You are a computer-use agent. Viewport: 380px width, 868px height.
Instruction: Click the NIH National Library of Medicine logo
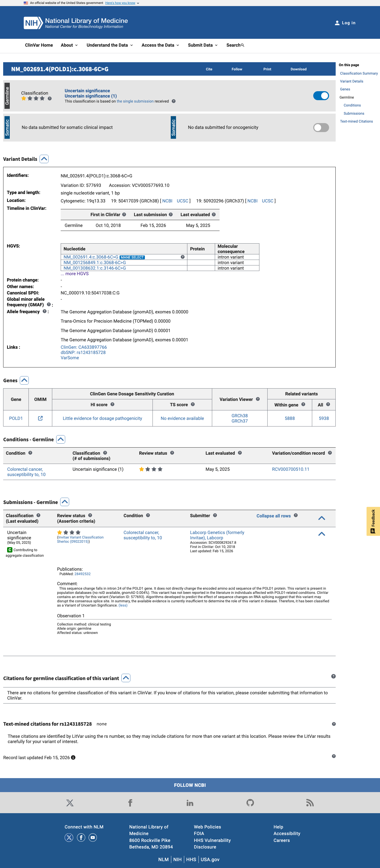coord(76,23)
